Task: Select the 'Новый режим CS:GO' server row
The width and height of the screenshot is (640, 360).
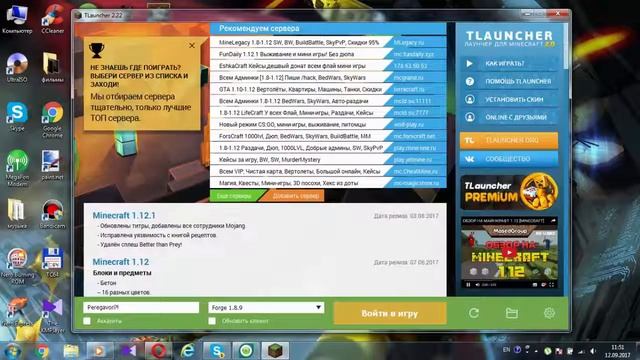Action: (328, 124)
